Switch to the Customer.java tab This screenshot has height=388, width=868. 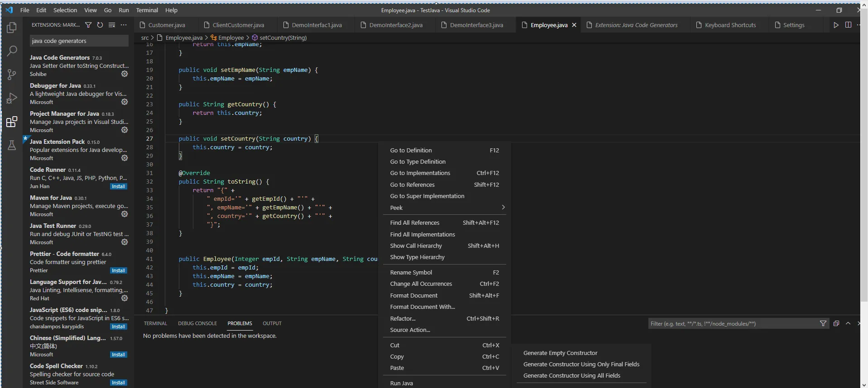pos(166,25)
